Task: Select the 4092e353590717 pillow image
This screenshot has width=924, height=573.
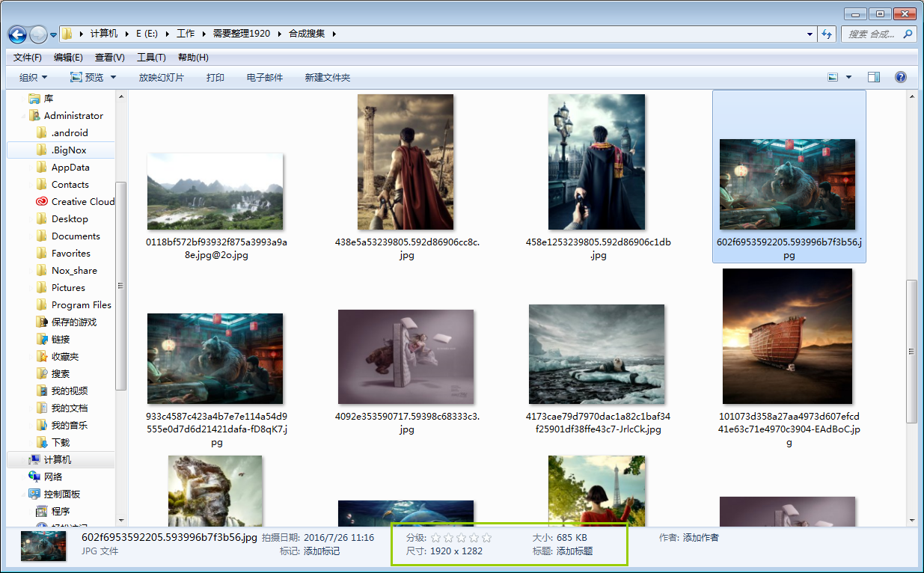Action: click(x=406, y=357)
